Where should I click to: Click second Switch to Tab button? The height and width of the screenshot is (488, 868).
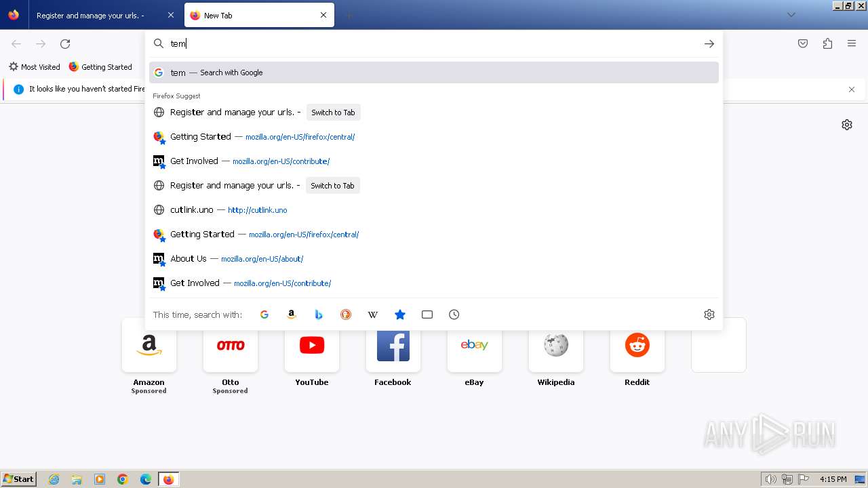pos(332,186)
